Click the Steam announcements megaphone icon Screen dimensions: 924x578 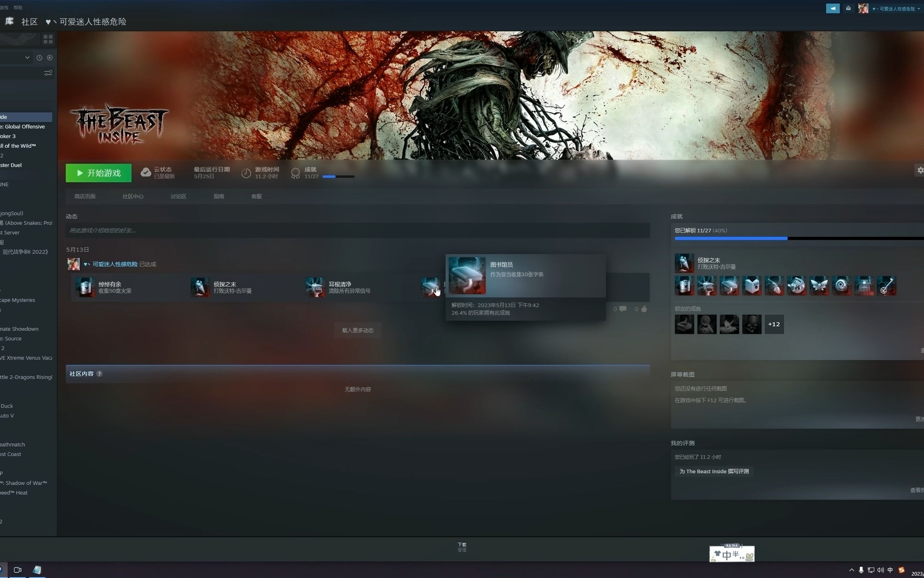[833, 8]
